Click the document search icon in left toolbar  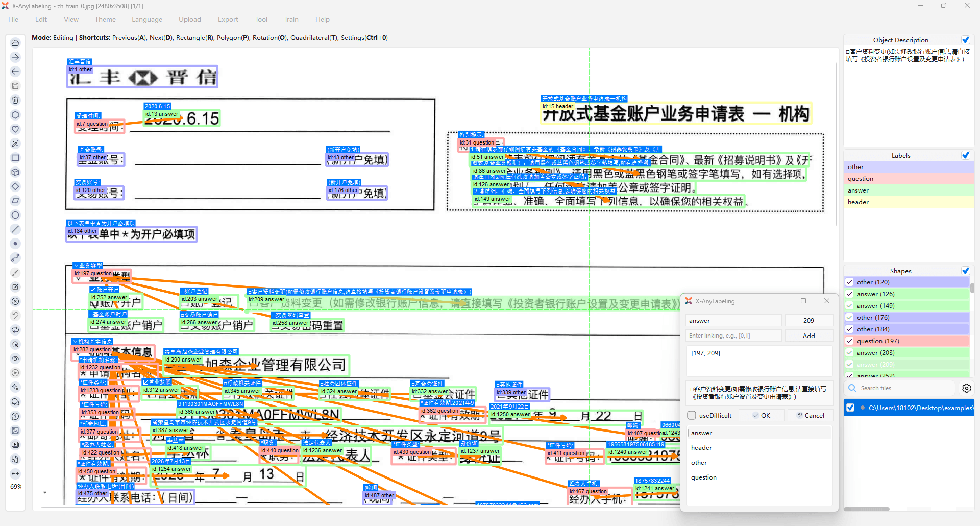pos(15,459)
